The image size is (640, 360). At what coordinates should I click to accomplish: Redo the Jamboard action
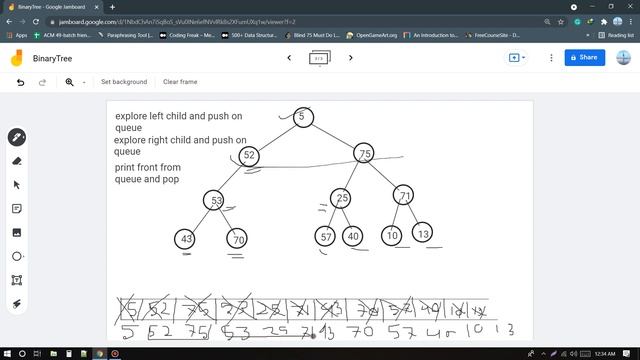[x=42, y=82]
